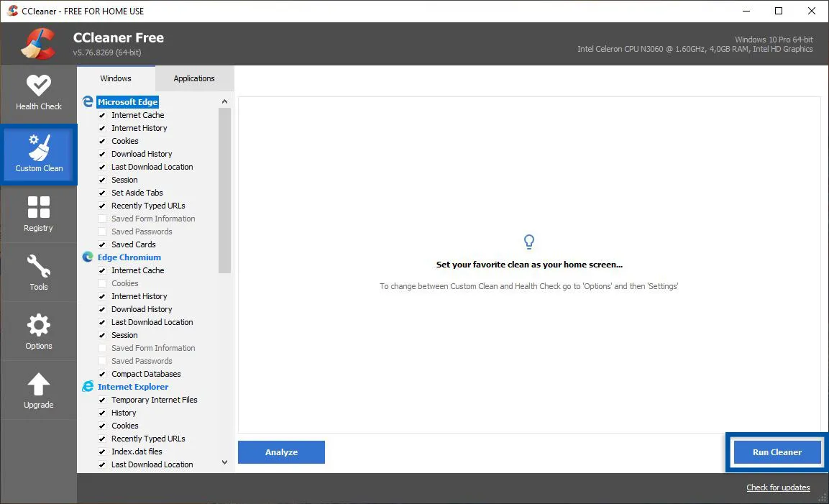829x504 pixels.
Task: Open the Health Check section
Action: 39,92
